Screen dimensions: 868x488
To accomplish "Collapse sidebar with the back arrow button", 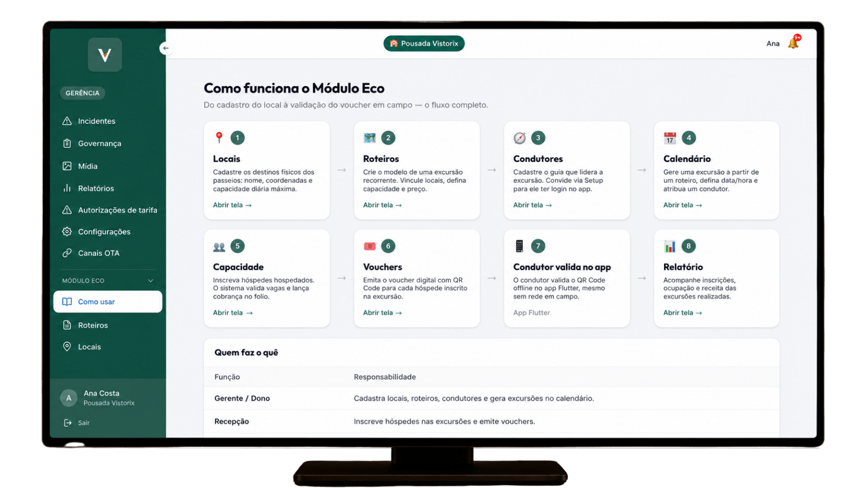I will click(x=165, y=48).
